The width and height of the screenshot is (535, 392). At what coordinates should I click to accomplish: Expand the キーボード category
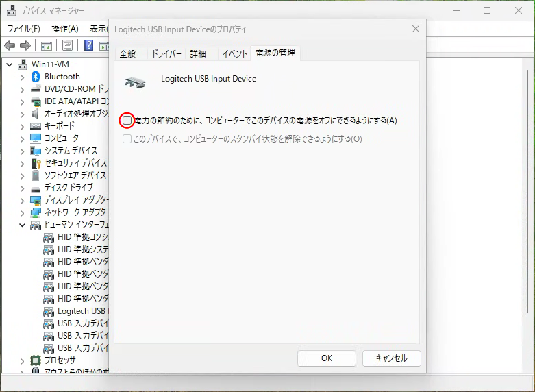[23, 126]
